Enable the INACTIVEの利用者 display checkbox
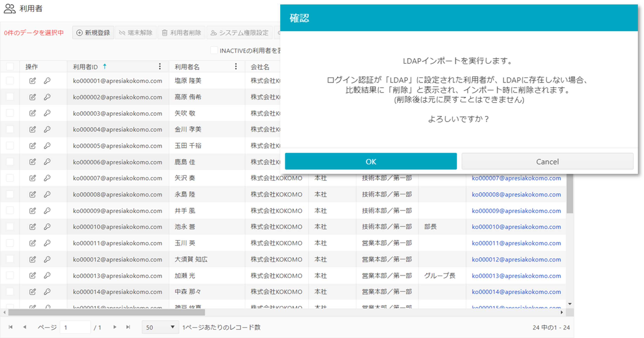Image resolution: width=644 pixels, height=338 pixels. coord(215,51)
